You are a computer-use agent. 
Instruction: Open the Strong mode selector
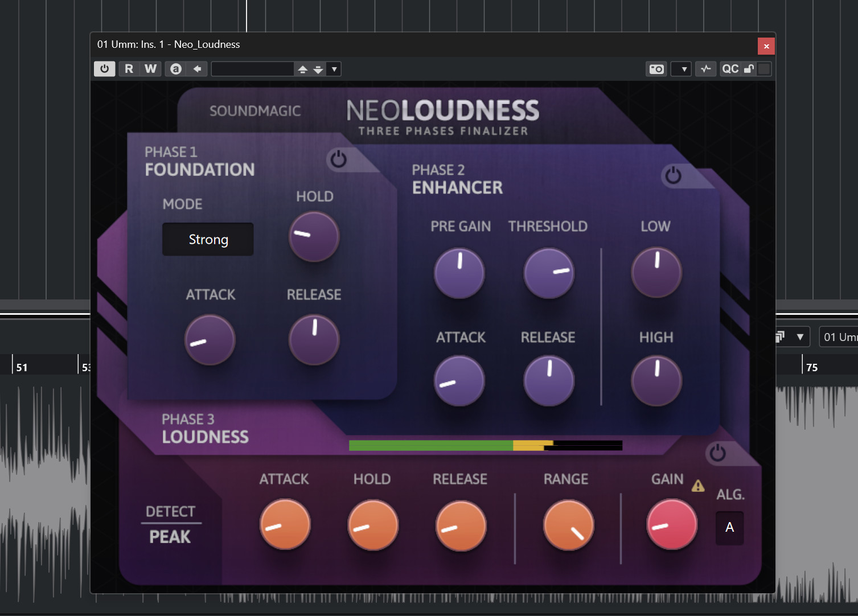pos(208,239)
